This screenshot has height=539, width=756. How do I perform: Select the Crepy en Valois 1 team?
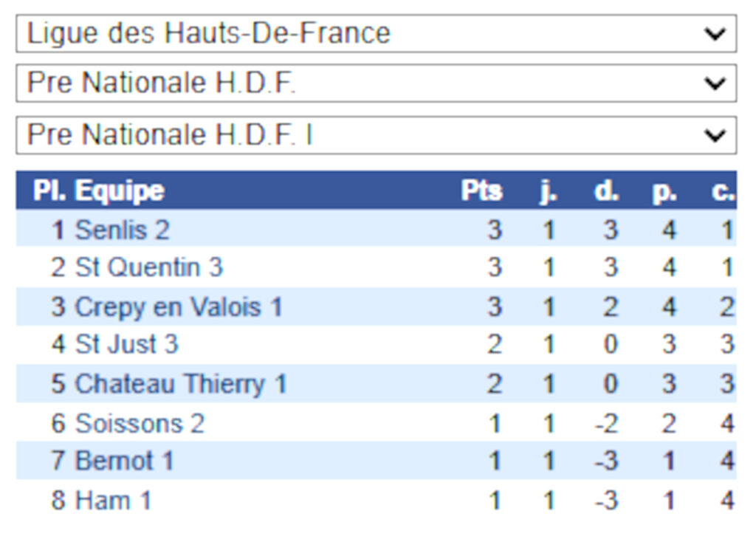tap(179, 306)
